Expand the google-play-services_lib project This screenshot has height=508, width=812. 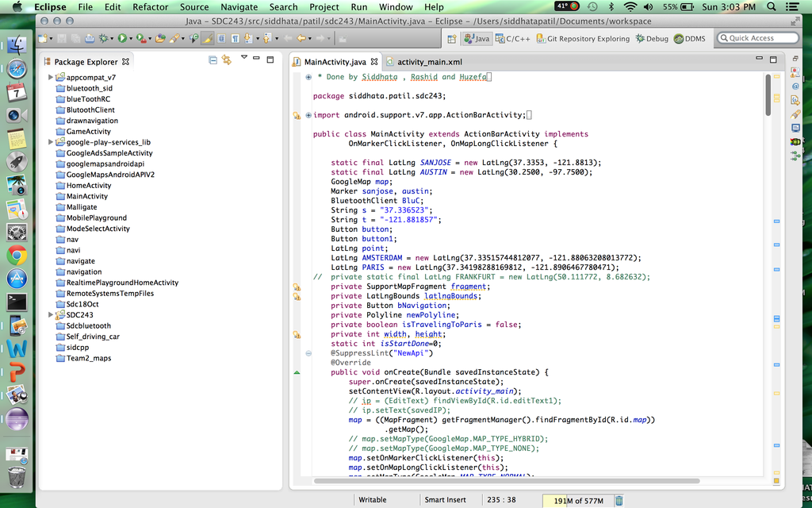(x=50, y=142)
